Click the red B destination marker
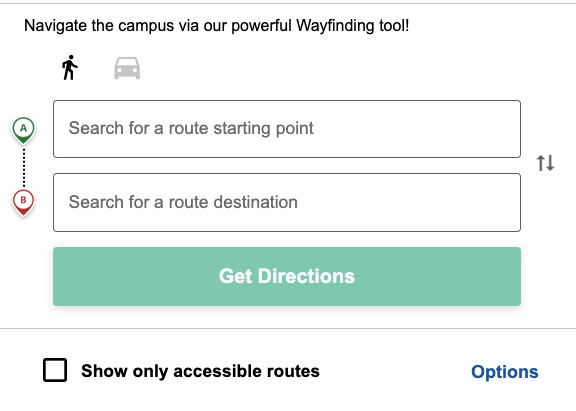 point(24,202)
